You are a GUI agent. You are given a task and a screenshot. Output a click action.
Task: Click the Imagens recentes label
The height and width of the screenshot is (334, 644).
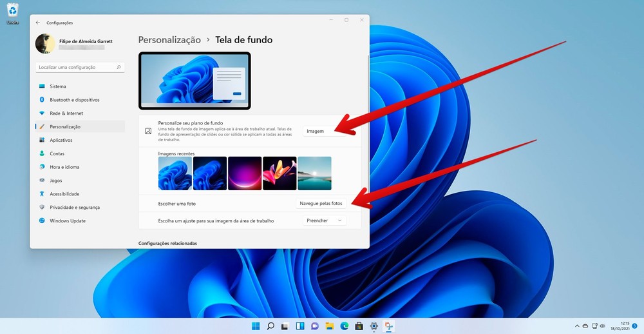(x=176, y=153)
